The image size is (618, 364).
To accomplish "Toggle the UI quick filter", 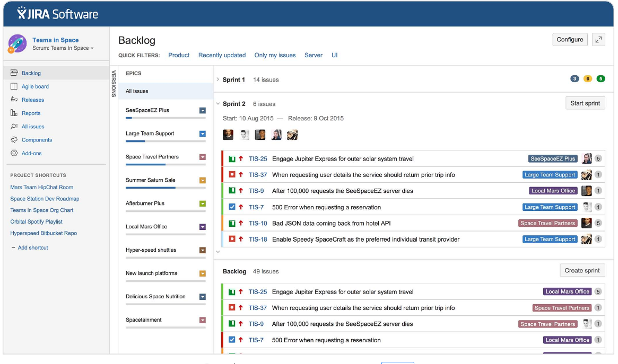I will (335, 55).
